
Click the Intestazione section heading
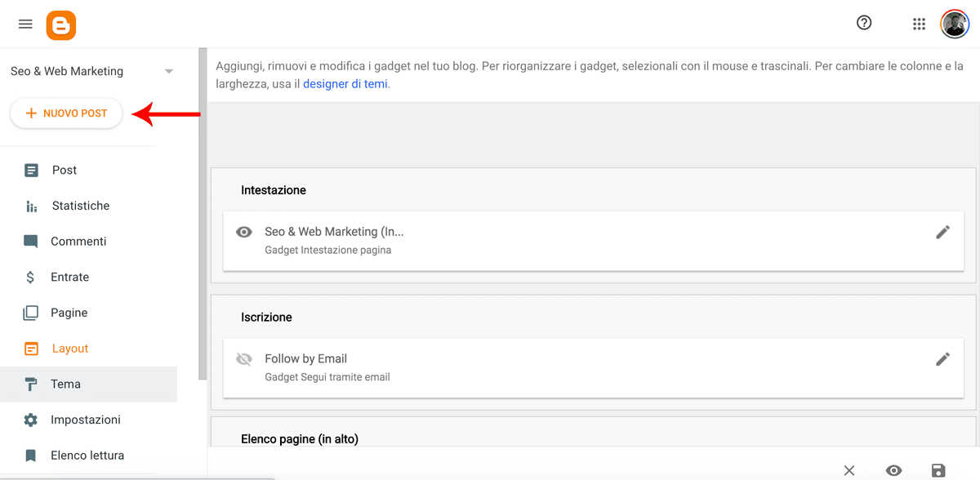(274, 190)
